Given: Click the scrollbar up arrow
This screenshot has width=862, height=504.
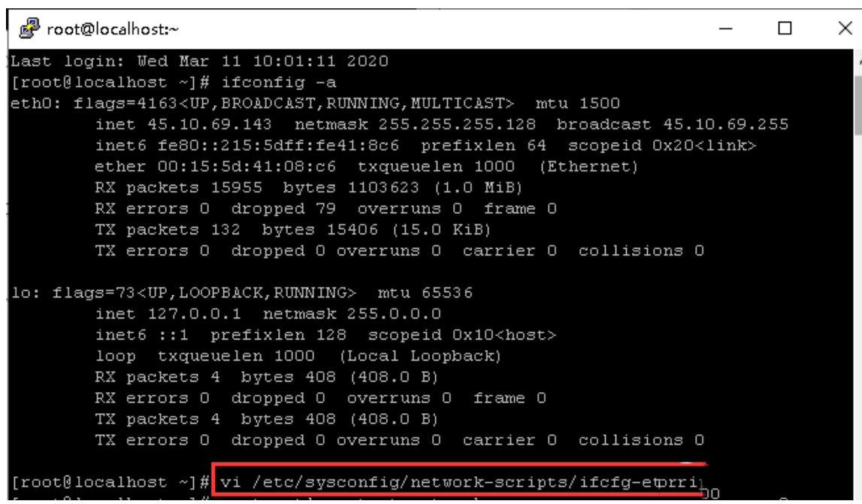Looking at the screenshot, I should tap(858, 63).
